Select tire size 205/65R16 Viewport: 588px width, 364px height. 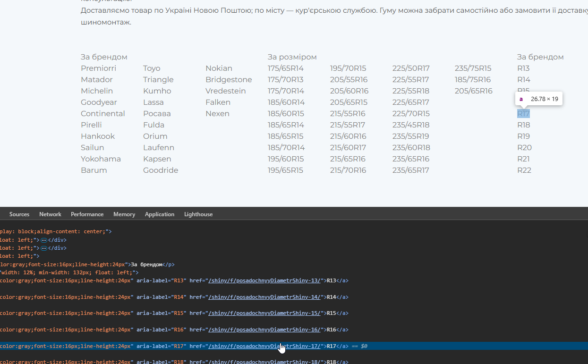tap(474, 91)
